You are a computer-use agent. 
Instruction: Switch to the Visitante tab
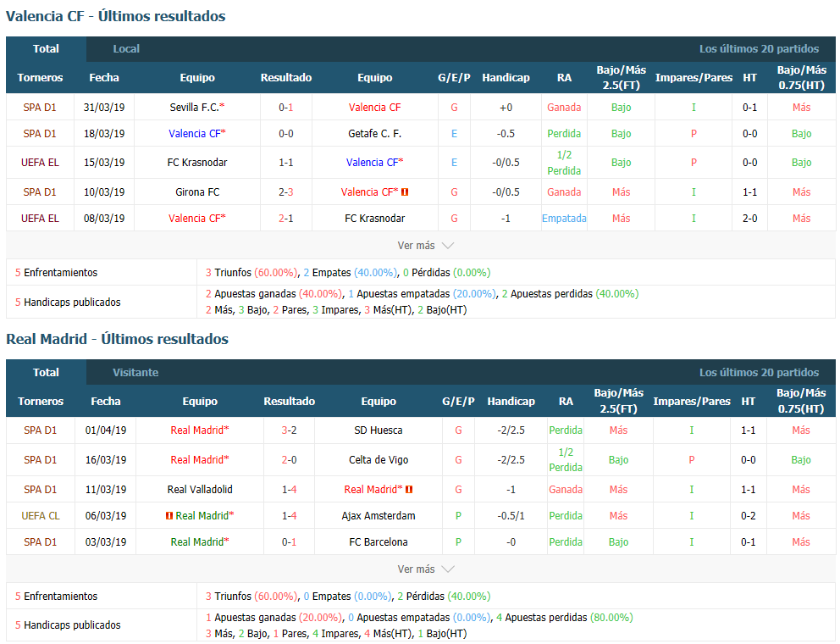pos(135,372)
